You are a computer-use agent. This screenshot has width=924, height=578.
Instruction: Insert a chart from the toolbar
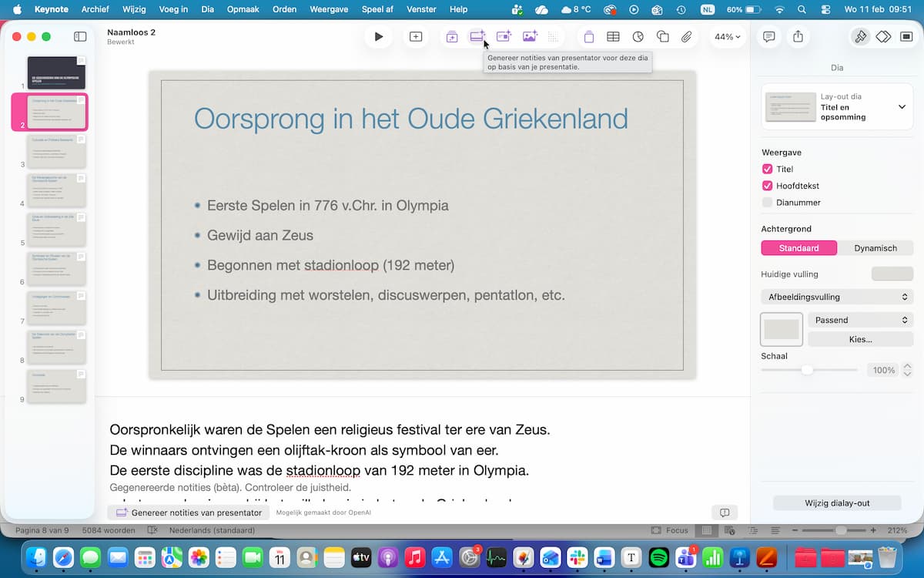[638, 37]
